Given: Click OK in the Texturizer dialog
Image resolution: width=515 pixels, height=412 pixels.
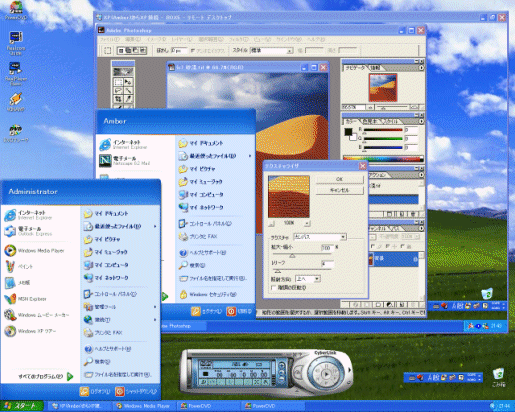Looking at the screenshot, I should click(x=339, y=179).
